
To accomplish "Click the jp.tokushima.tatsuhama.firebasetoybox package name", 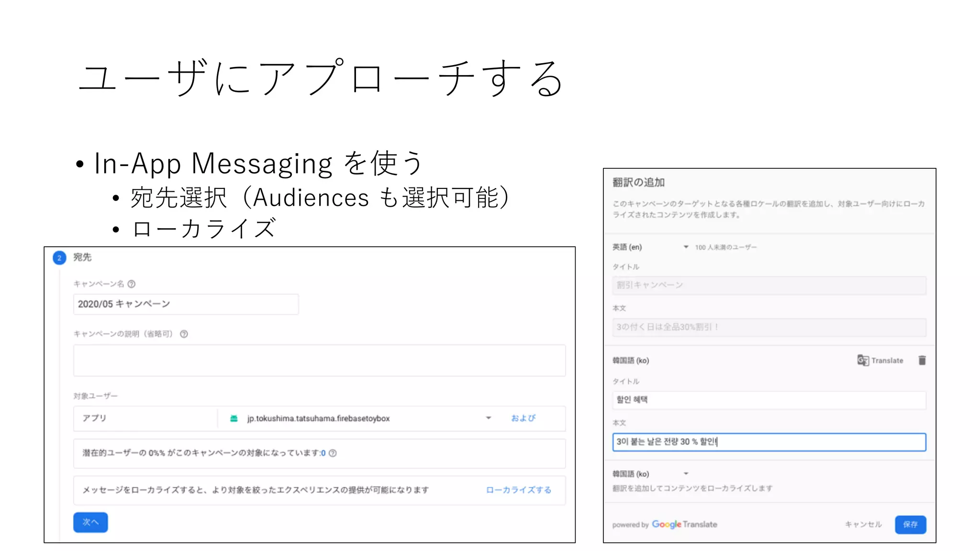I will (x=318, y=419).
